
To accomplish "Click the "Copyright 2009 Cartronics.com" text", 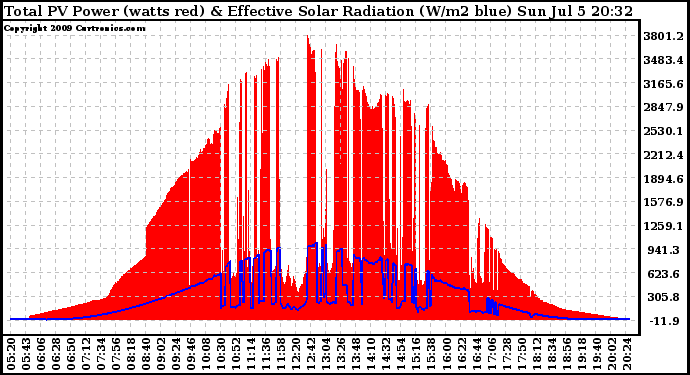I will (74, 28).
